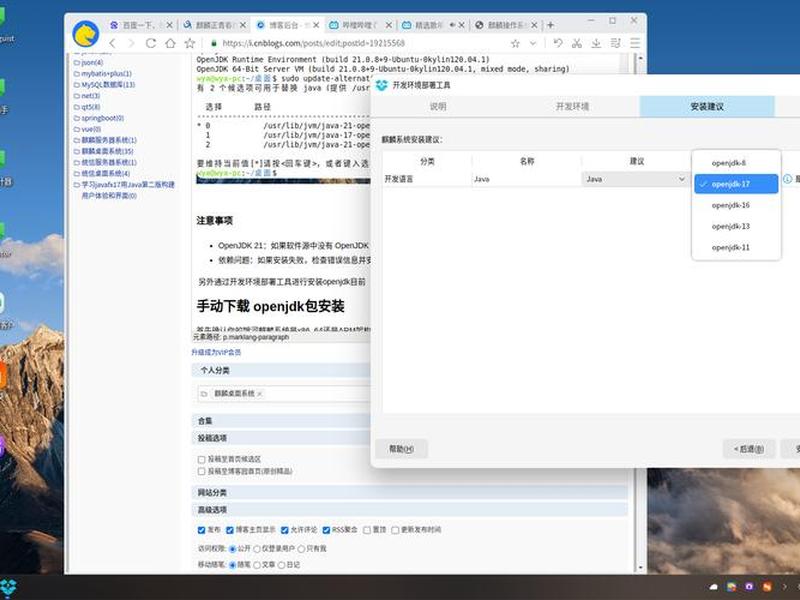
Task: Click the 分类 column header
Action: [x=427, y=161]
